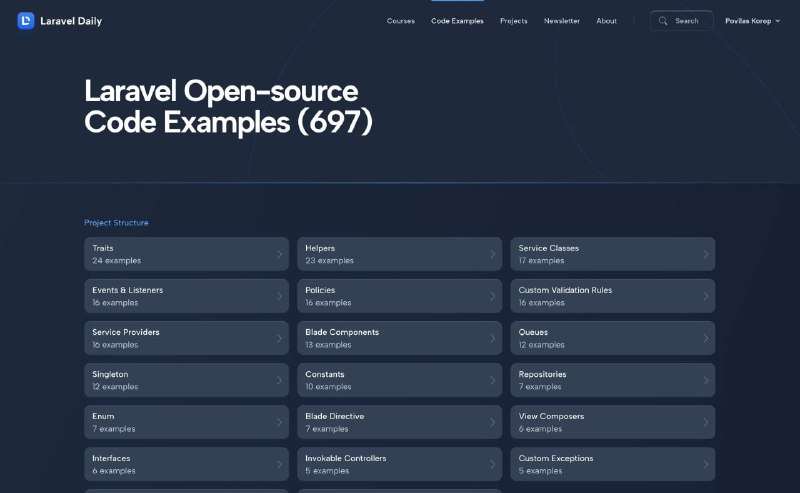Click chevron on Invokable Controllers card
Screen dimensions: 800x493
click(x=492, y=464)
